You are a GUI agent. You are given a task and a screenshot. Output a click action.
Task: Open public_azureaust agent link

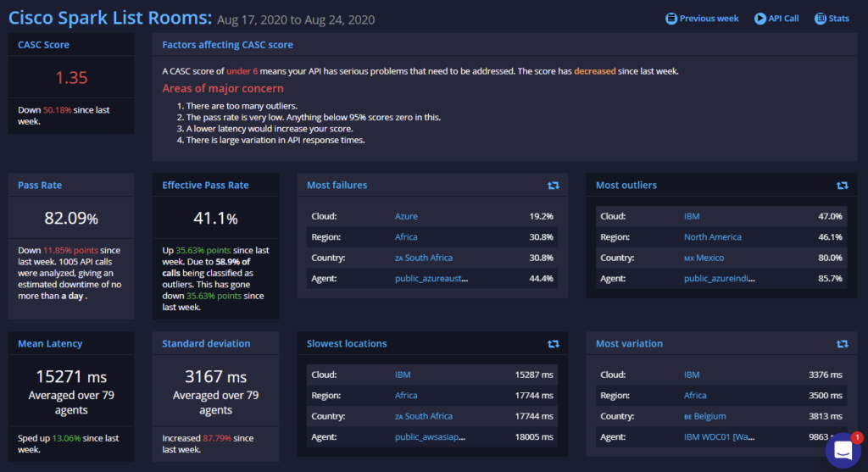click(x=431, y=278)
